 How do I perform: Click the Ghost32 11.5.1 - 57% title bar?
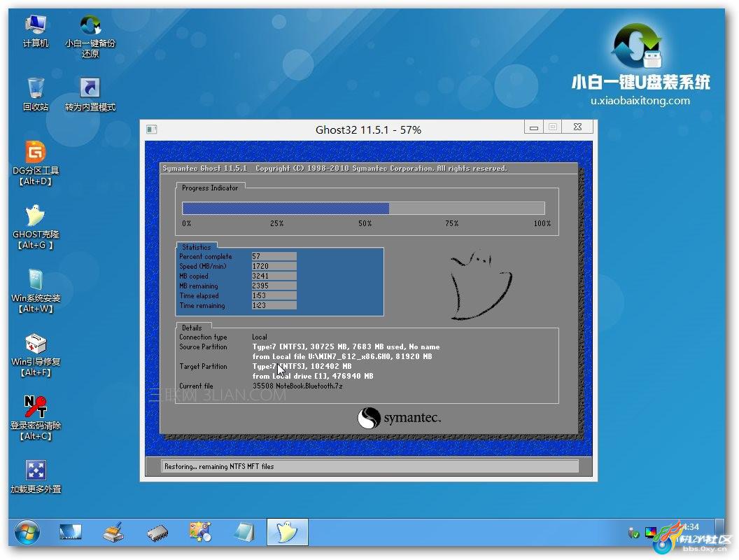tap(368, 129)
